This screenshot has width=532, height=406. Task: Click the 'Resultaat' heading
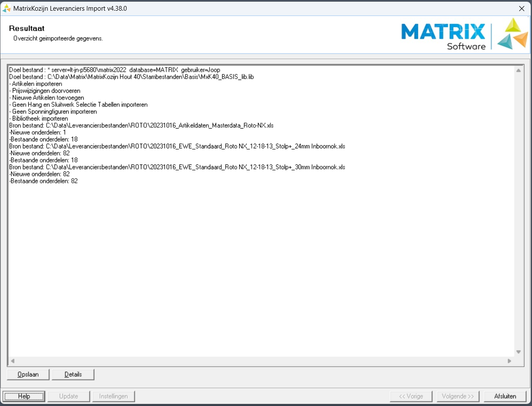coord(26,29)
